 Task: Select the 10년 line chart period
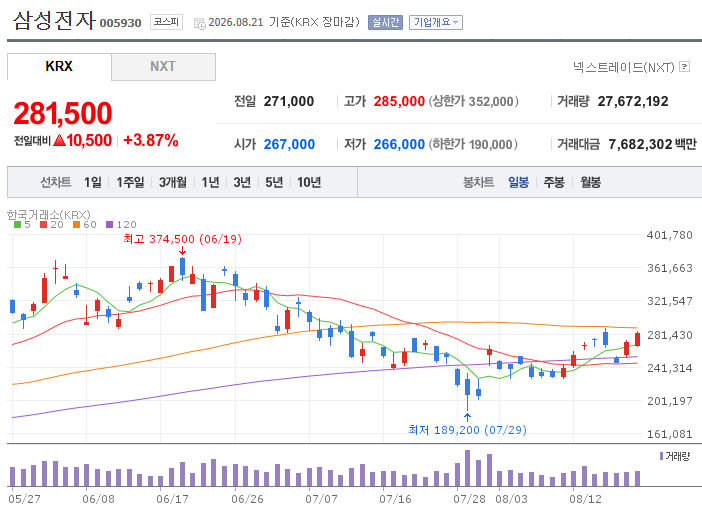[x=309, y=182]
